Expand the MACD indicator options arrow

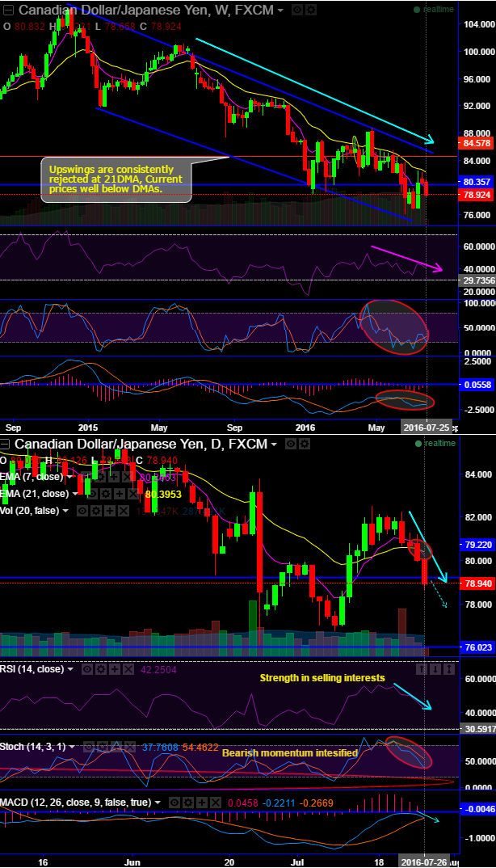160,802
